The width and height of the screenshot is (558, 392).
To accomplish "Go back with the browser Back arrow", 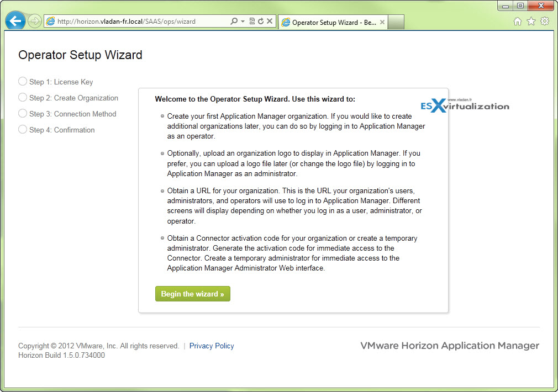I will click(15, 21).
